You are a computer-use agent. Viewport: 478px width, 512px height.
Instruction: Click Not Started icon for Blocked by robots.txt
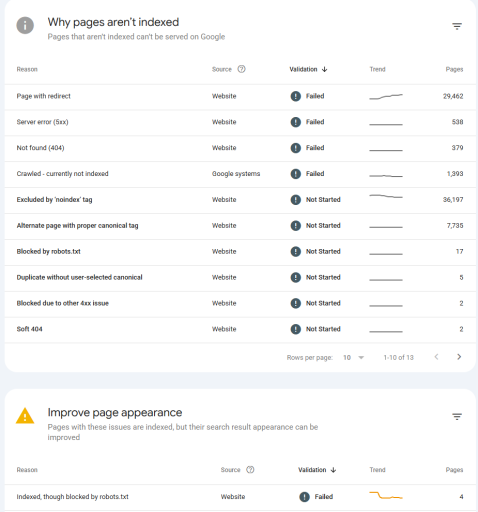[296, 251]
